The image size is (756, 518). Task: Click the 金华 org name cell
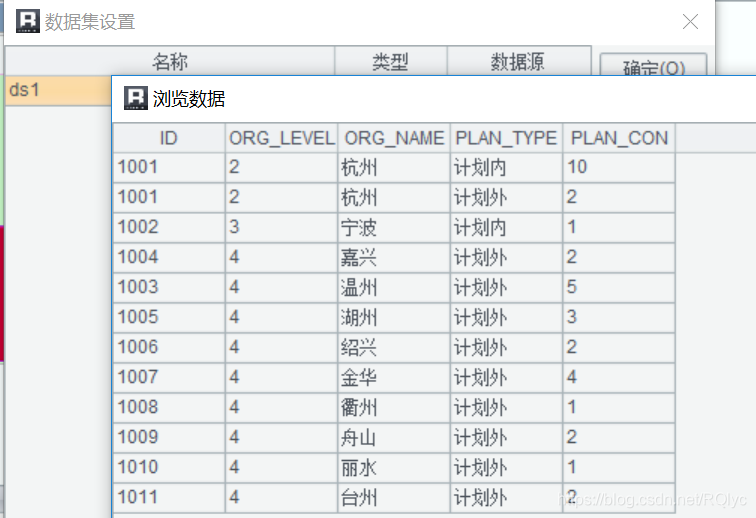pyautogui.click(x=394, y=377)
